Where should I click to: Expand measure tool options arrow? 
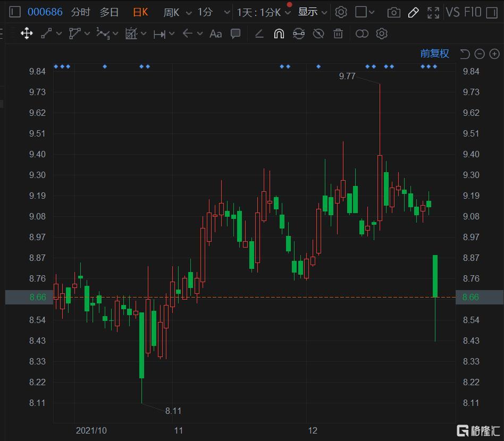(x=172, y=33)
